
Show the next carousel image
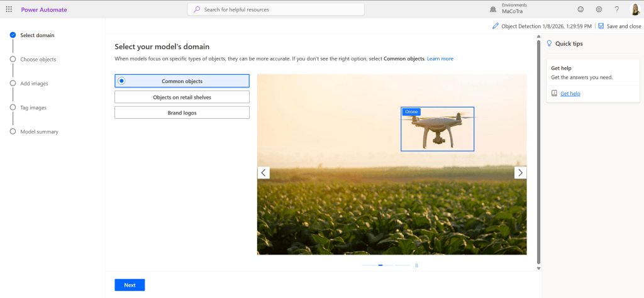[x=520, y=172]
